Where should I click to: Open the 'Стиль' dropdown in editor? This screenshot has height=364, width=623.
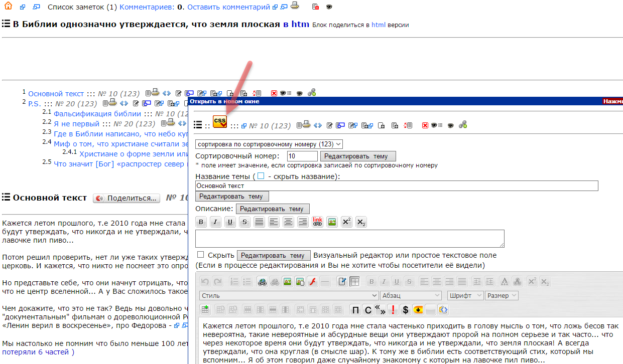(289, 296)
